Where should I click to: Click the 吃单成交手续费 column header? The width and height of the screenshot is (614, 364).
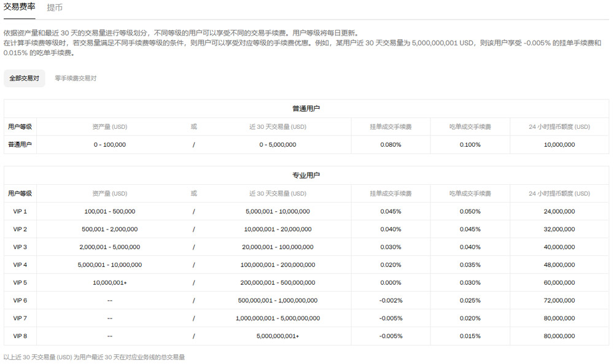click(470, 193)
